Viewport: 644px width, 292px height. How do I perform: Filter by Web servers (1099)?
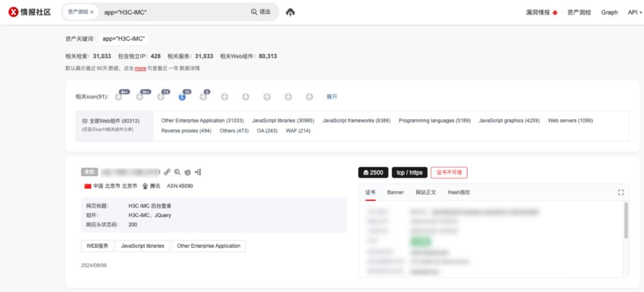click(571, 121)
